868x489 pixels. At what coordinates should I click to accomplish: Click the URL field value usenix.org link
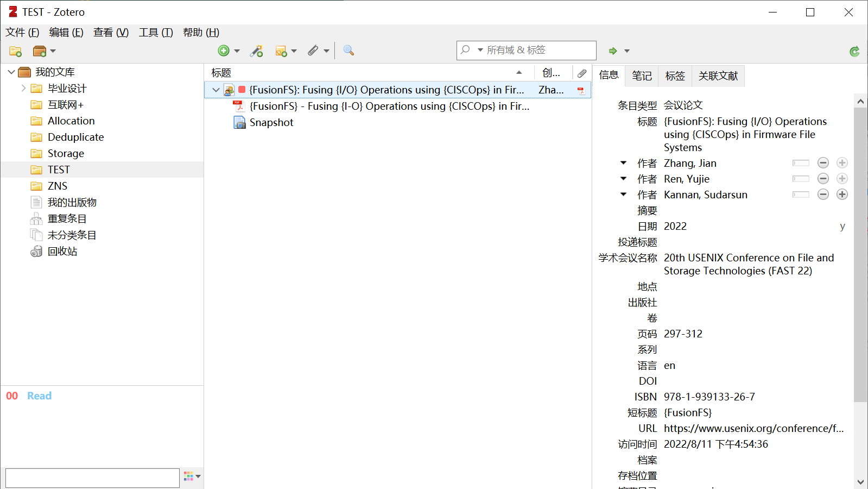click(753, 428)
